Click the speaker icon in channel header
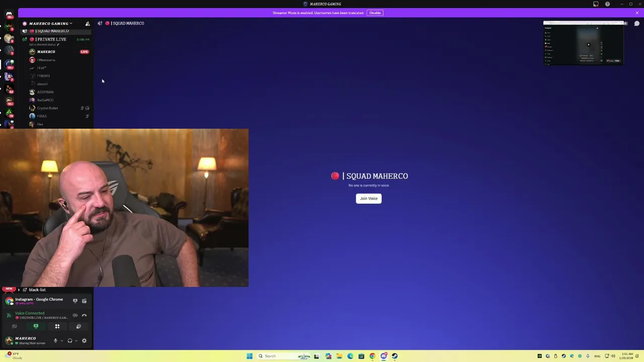The width and height of the screenshot is (644, 362). tap(100, 23)
